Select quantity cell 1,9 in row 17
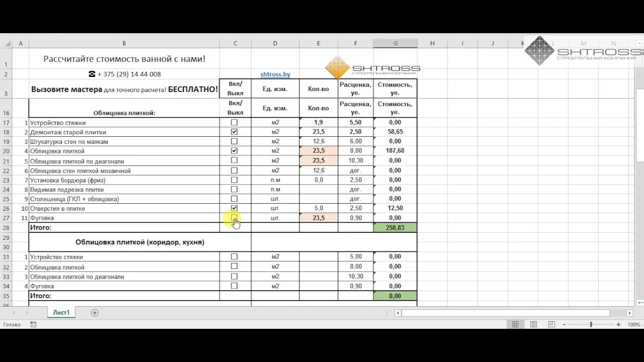The width and height of the screenshot is (644, 362). click(318, 123)
